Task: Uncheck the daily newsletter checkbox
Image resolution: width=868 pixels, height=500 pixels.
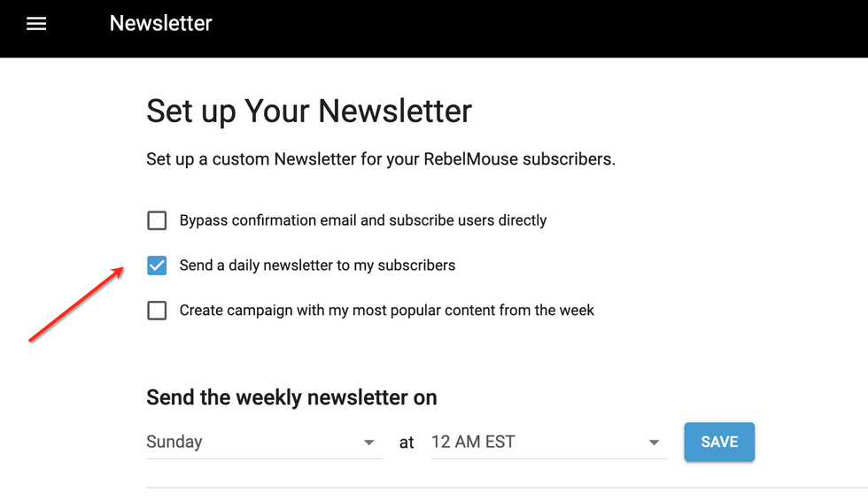Action: pos(157,265)
